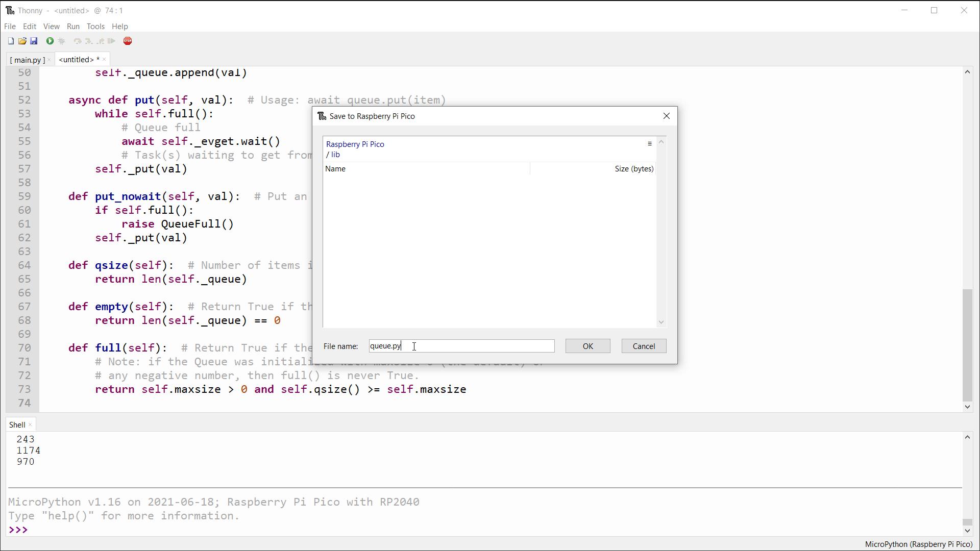The width and height of the screenshot is (980, 551).
Task: Click the Open file folder icon
Action: 22,41
